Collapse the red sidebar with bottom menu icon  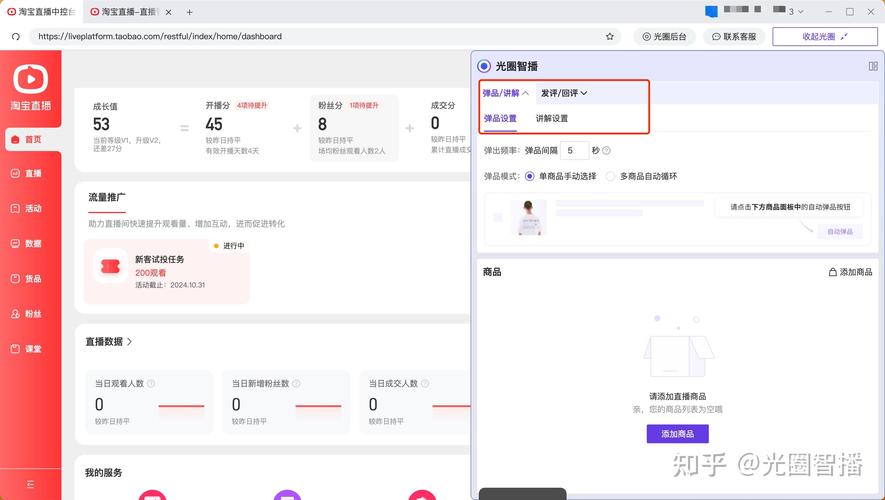(30, 484)
